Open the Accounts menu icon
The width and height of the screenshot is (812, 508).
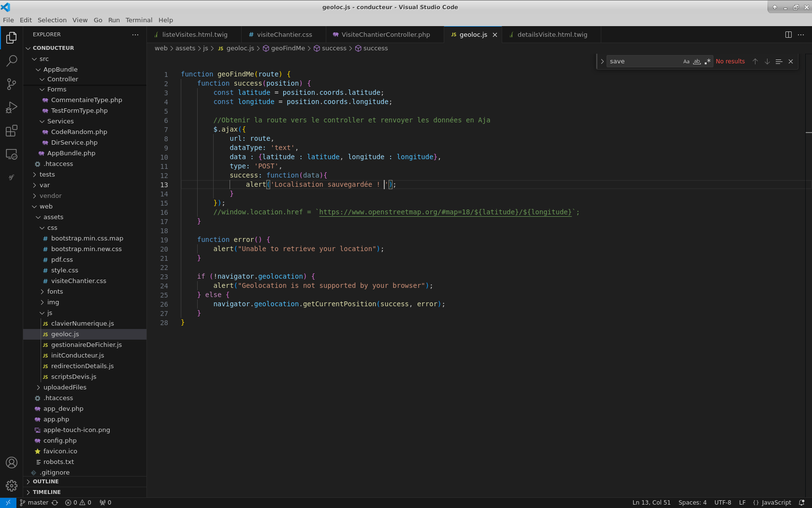click(12, 463)
